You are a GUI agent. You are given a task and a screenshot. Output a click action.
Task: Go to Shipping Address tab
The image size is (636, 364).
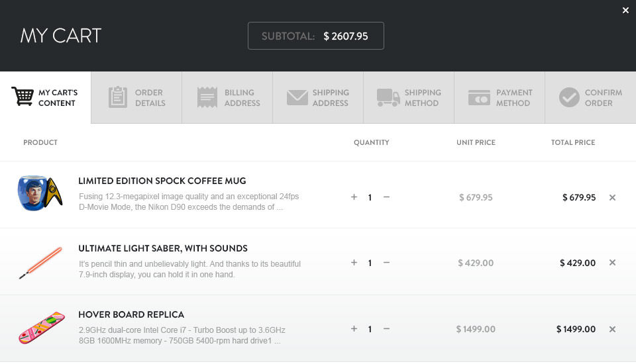(x=318, y=98)
